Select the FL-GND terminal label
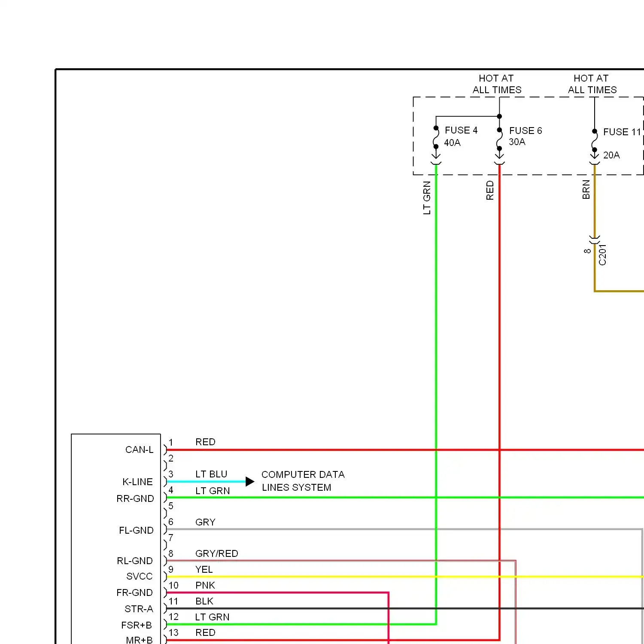 coord(136,530)
